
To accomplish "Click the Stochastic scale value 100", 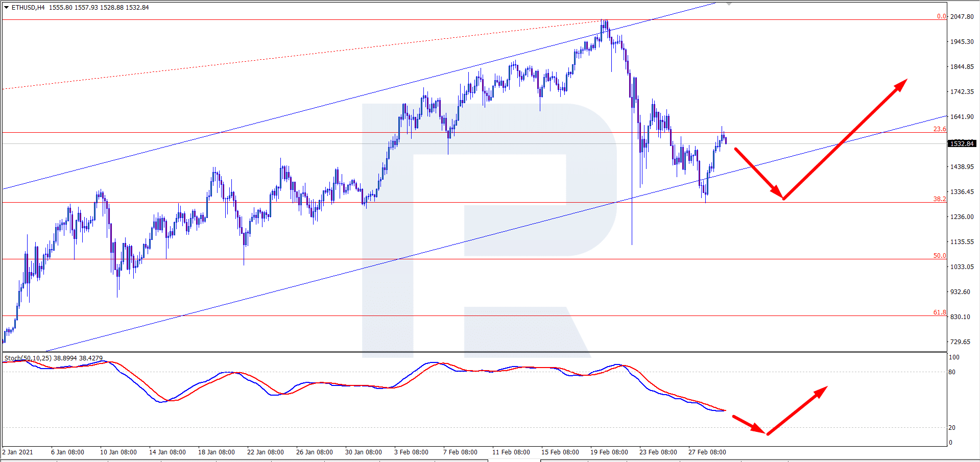I will pyautogui.click(x=954, y=357).
